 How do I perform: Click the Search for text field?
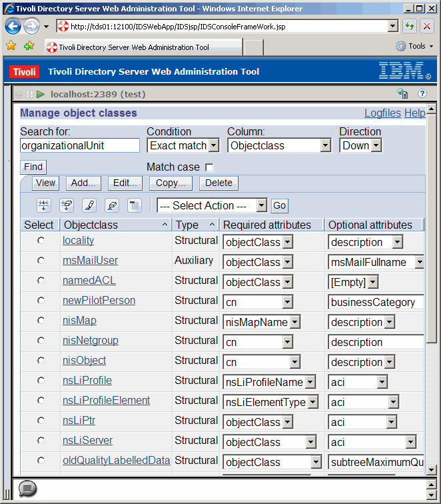point(80,145)
